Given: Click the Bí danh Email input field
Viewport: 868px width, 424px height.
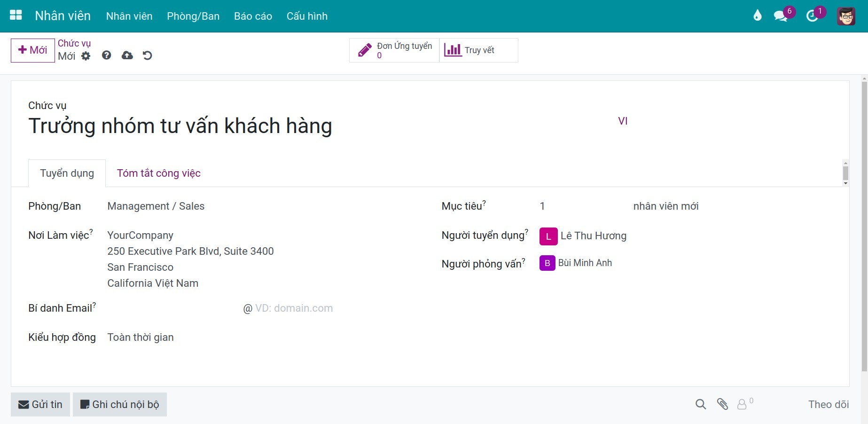Looking at the screenshot, I should [x=173, y=308].
